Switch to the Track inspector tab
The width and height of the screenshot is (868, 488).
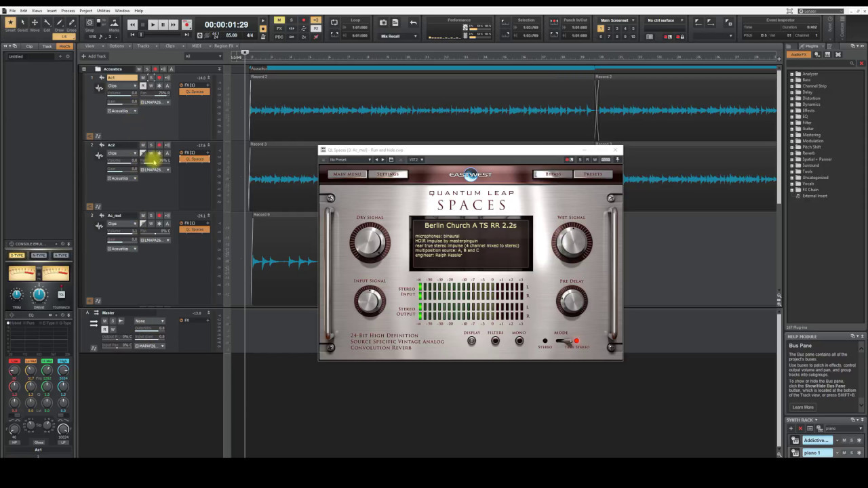click(47, 46)
